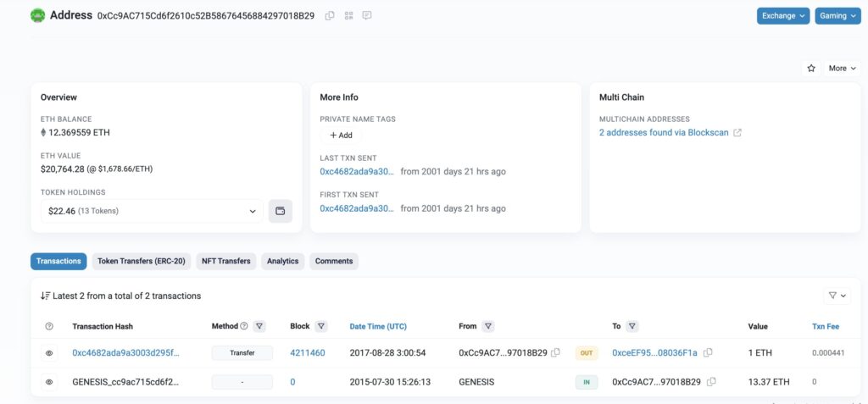Open block 4211460 link
Screen dimensions: 868x404
coord(307,352)
